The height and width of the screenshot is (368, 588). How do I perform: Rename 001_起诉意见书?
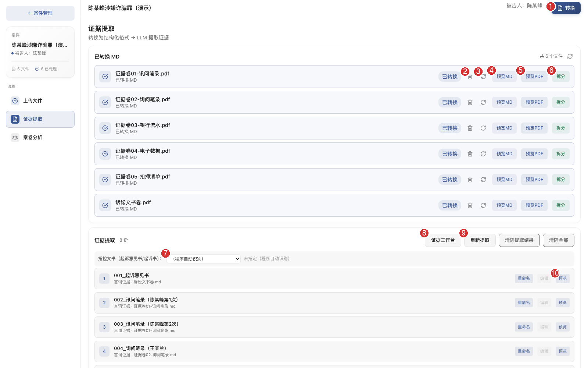(524, 279)
